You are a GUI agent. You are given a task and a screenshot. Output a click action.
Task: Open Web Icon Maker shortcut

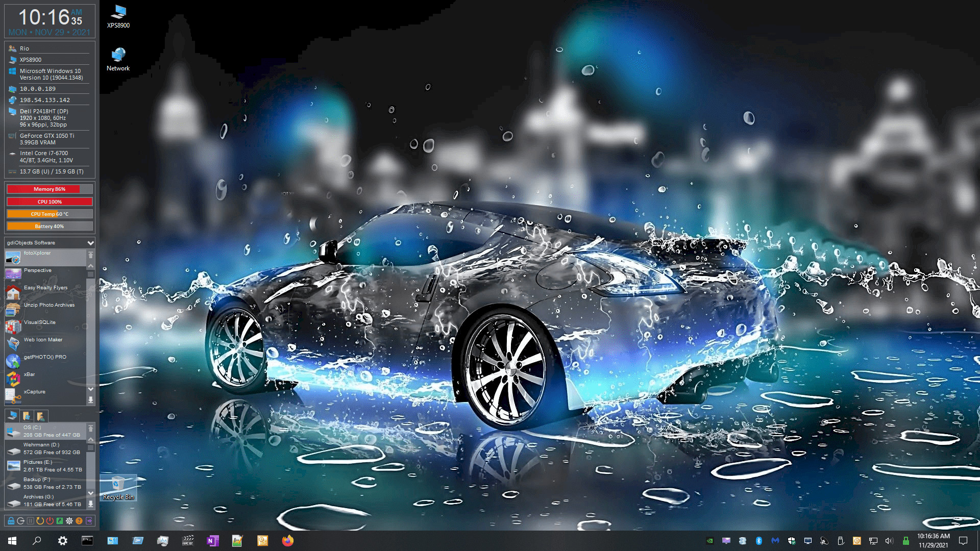(x=43, y=340)
